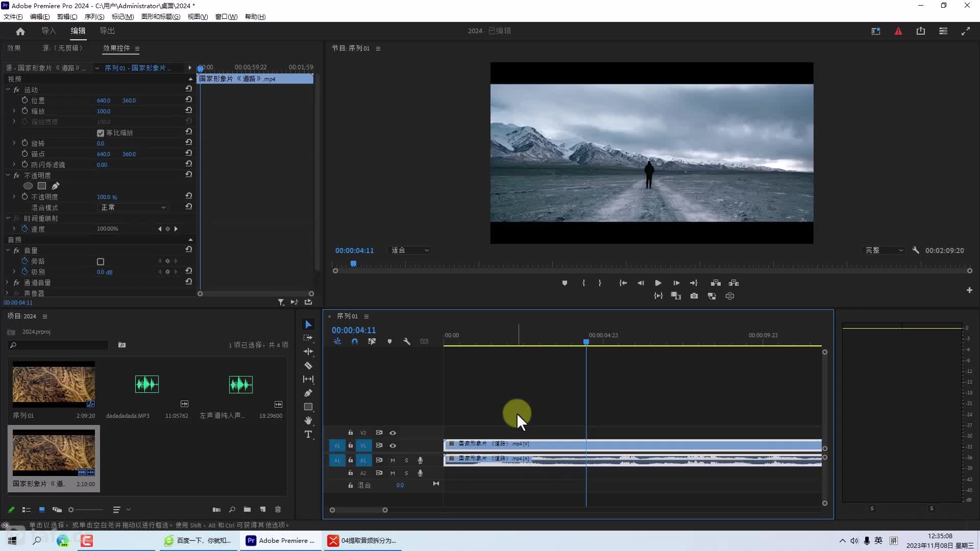Toggle Uniform Scale checkbox 等比缩放
The height and width of the screenshot is (551, 980).
click(x=101, y=133)
